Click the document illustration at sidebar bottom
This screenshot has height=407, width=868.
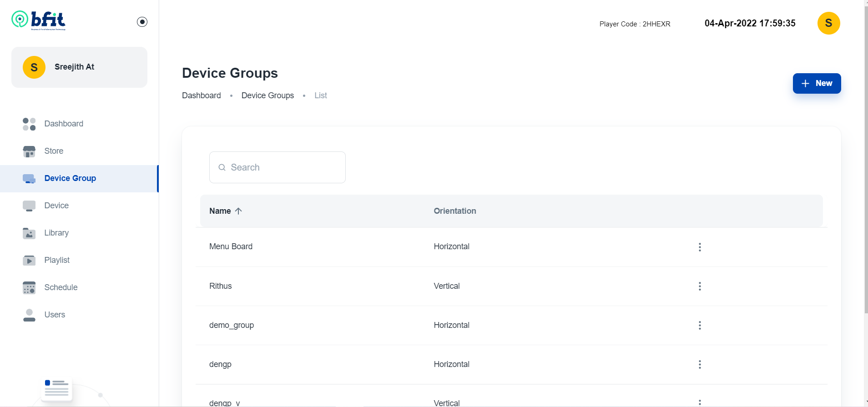point(57,389)
